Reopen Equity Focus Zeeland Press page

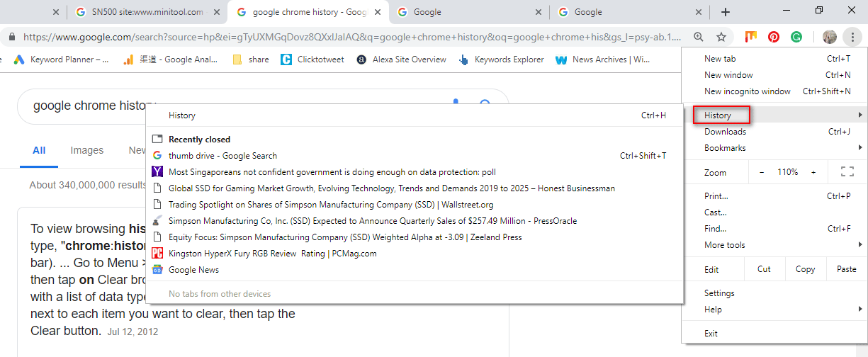pyautogui.click(x=415, y=237)
